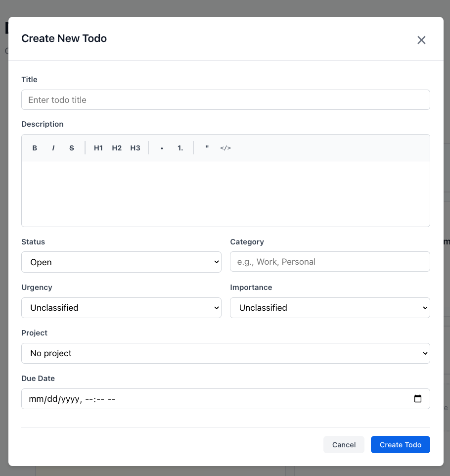The width and height of the screenshot is (450, 476).
Task: Insert a blockquote in description
Action: click(207, 148)
